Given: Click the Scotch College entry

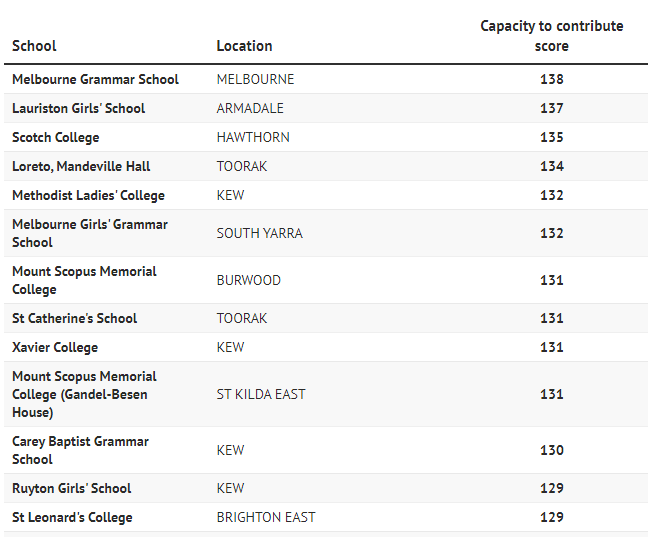Looking at the screenshot, I should 56,137.
